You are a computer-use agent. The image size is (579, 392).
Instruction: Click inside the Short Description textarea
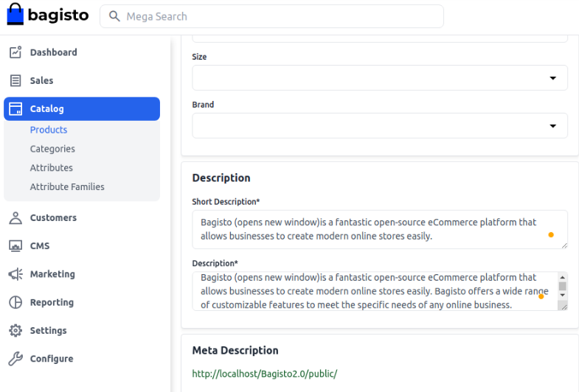(369, 229)
